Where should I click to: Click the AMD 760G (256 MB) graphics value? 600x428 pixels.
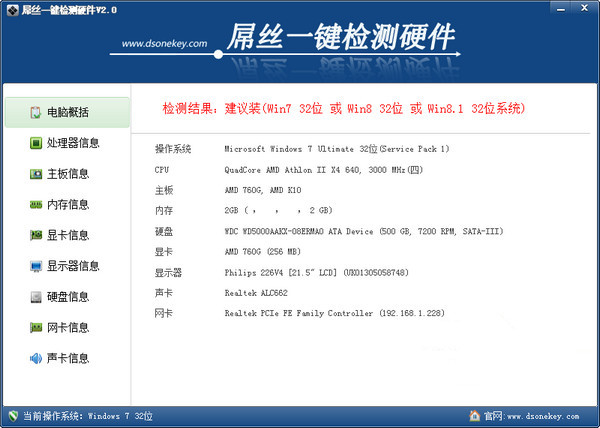tap(262, 252)
